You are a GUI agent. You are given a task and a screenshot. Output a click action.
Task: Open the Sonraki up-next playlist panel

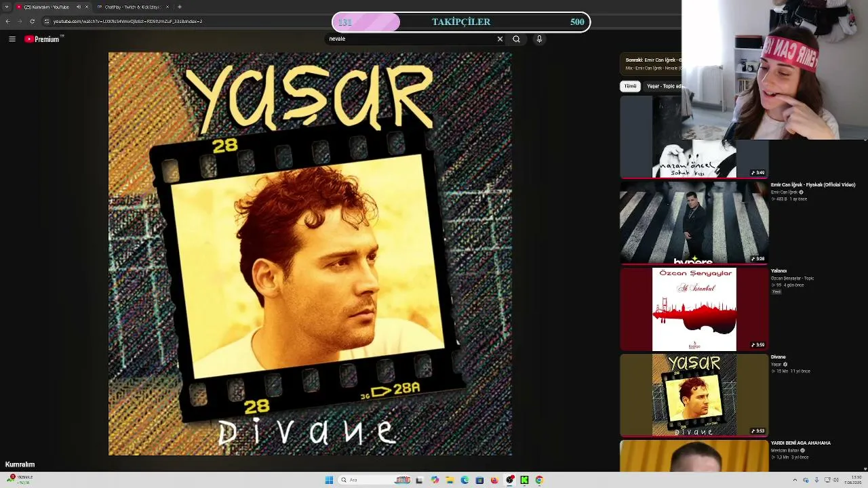651,64
